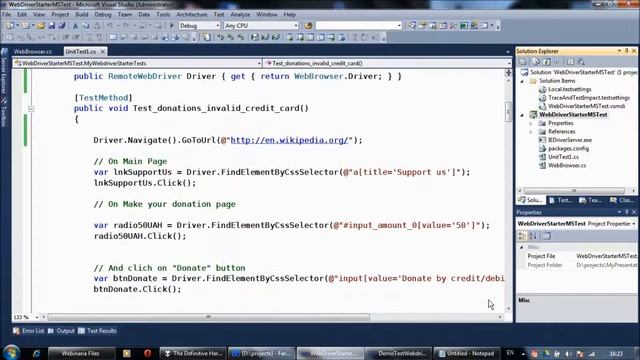Click Alphabetical sort icon in Properties panel
The image size is (640, 360).
[533, 236]
